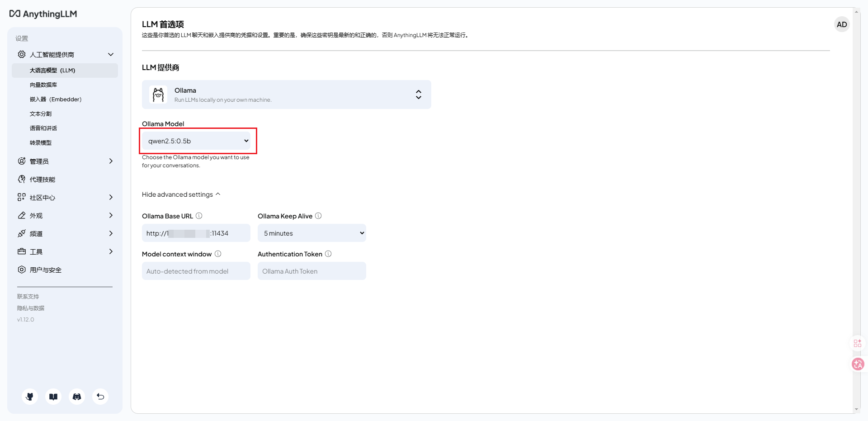Click the Ollama llama logo
Viewport: 868px width, 421px height.
[x=158, y=95]
